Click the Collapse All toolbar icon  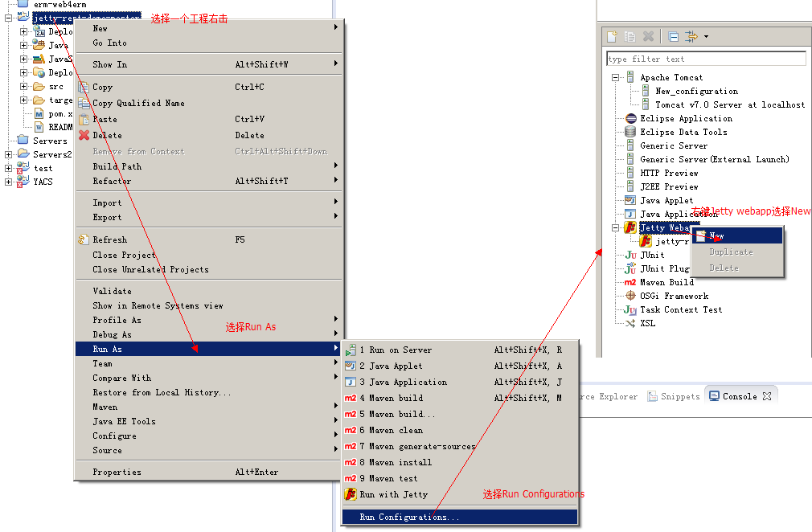coord(673,37)
